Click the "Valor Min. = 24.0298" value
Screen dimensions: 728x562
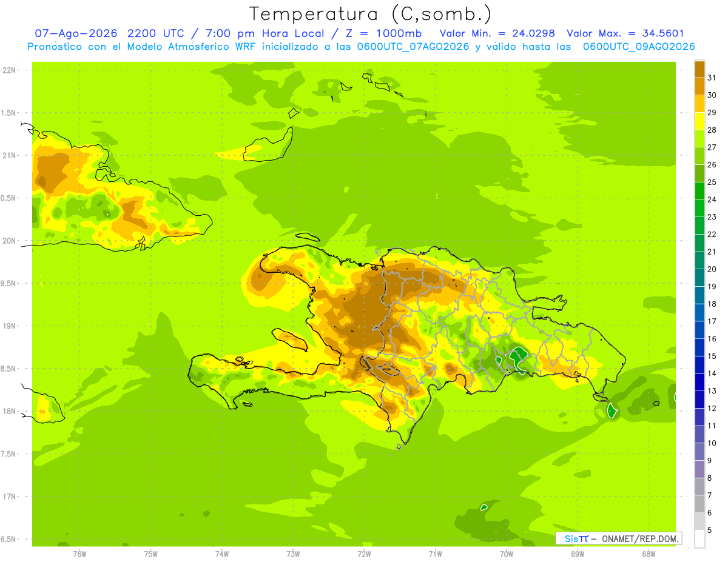497,33
